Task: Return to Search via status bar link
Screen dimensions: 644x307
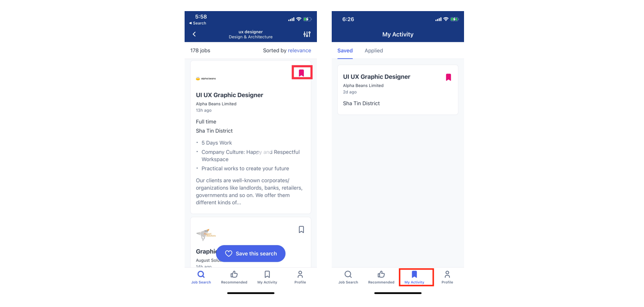Action: coord(198,23)
